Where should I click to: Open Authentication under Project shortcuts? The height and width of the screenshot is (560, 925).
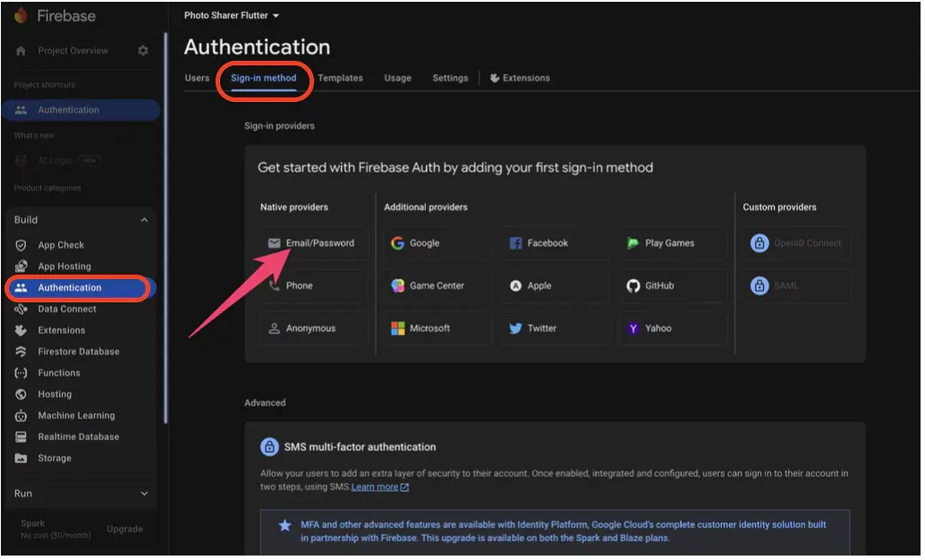81,110
